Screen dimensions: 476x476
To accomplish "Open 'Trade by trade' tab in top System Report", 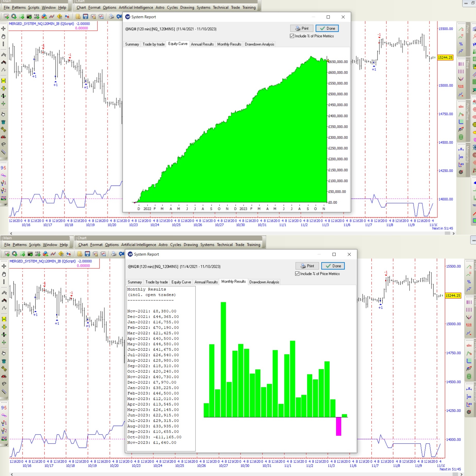I will pos(154,44).
